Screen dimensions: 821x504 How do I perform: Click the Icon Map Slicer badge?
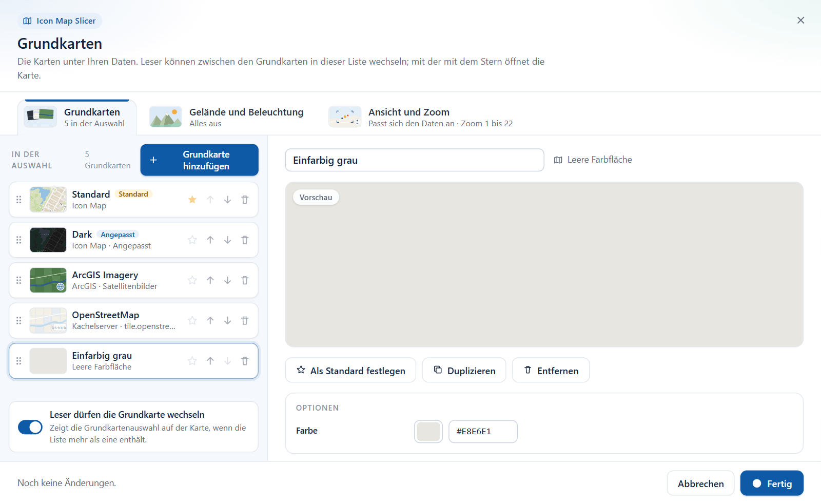tap(60, 21)
